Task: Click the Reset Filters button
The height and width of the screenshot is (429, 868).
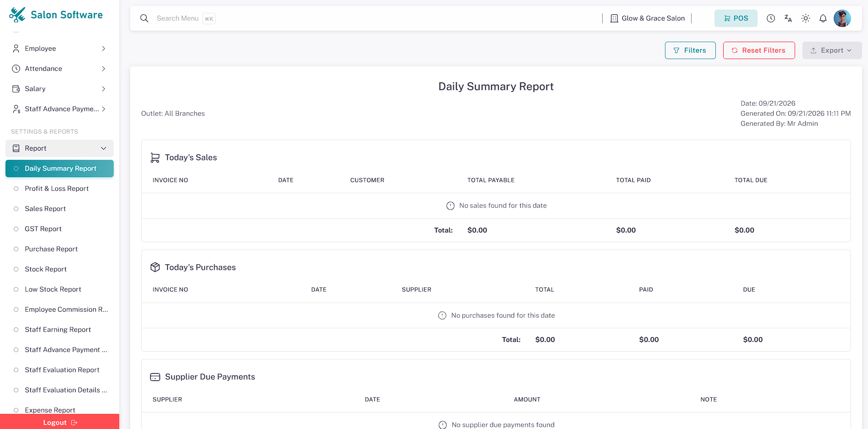Action: [759, 50]
